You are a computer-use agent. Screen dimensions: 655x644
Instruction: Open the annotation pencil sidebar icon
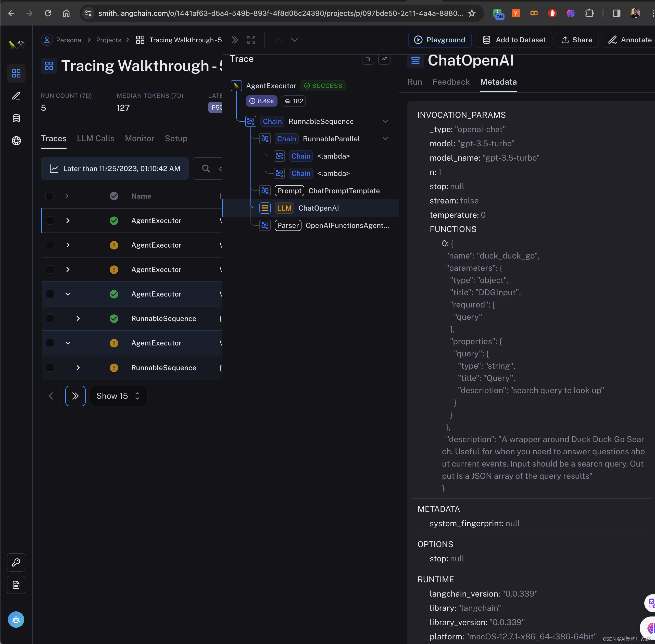point(16,96)
